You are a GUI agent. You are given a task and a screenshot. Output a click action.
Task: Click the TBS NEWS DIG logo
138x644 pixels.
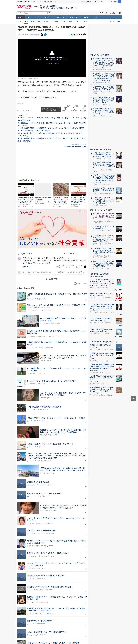coord(77,35)
